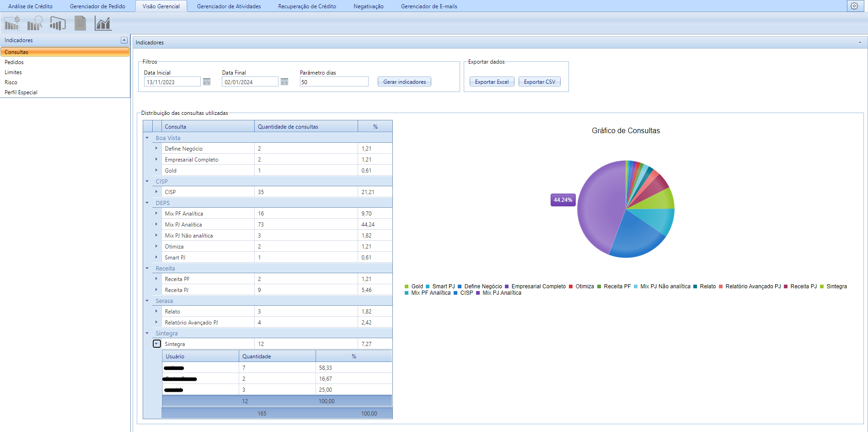Click the Otimiza row name
This screenshot has height=432, width=868.
[174, 246]
